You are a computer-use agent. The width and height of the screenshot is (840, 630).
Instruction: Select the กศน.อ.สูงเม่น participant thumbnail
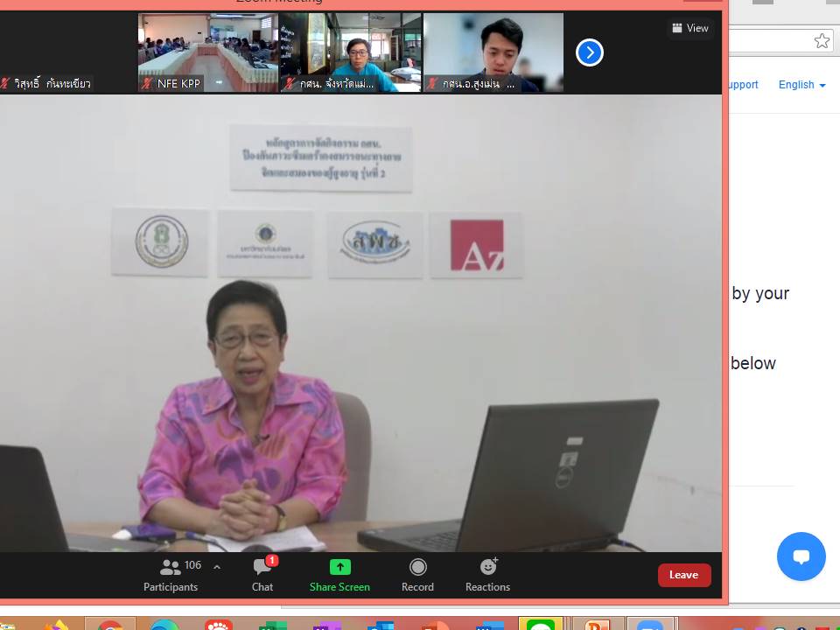(x=493, y=52)
